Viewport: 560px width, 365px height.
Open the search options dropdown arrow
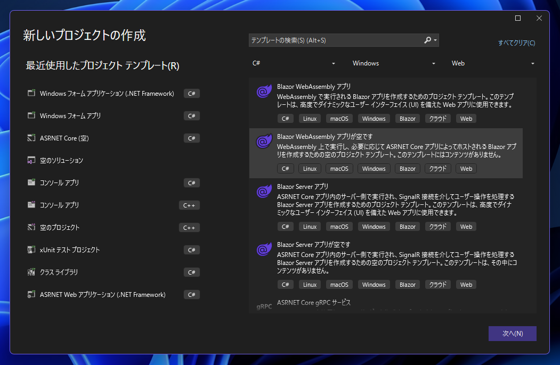(435, 40)
